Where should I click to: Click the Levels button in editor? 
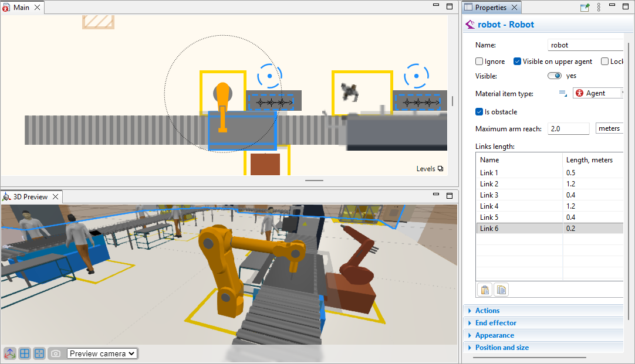click(430, 169)
